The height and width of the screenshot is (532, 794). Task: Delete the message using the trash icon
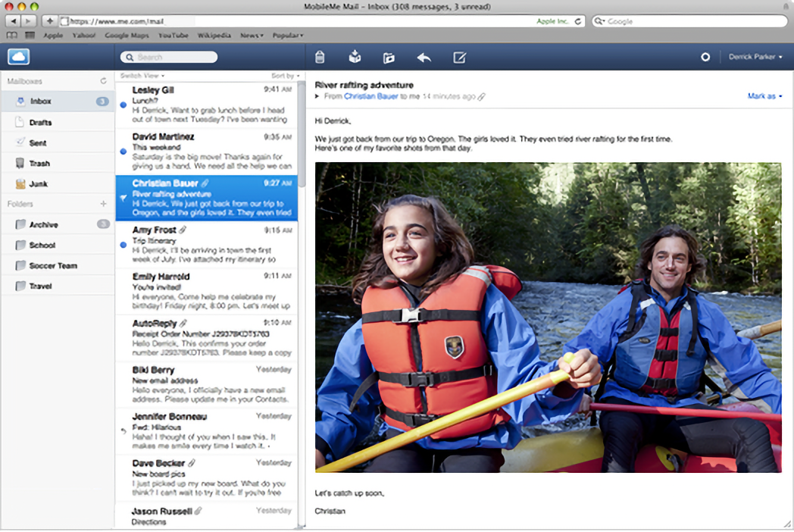(x=320, y=57)
